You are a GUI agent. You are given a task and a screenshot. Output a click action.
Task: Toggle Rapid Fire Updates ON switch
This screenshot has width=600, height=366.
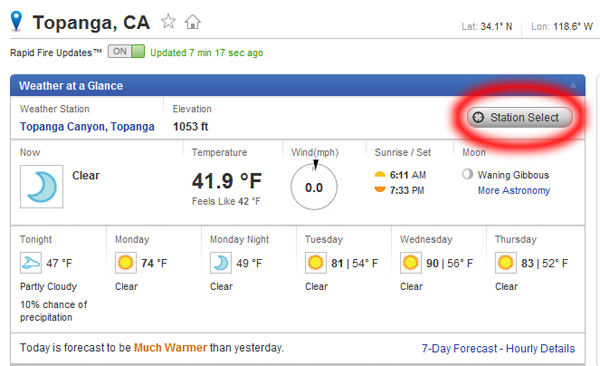coord(126,51)
